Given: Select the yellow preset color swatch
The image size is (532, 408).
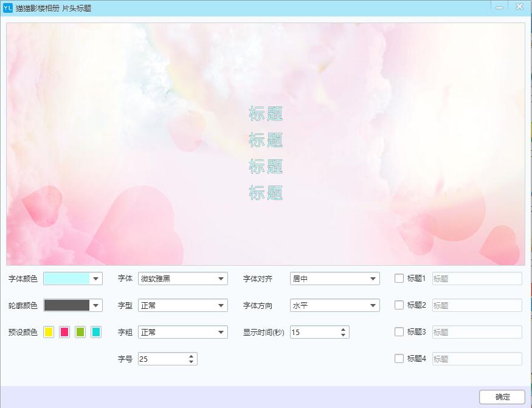Looking at the screenshot, I should pyautogui.click(x=48, y=332).
